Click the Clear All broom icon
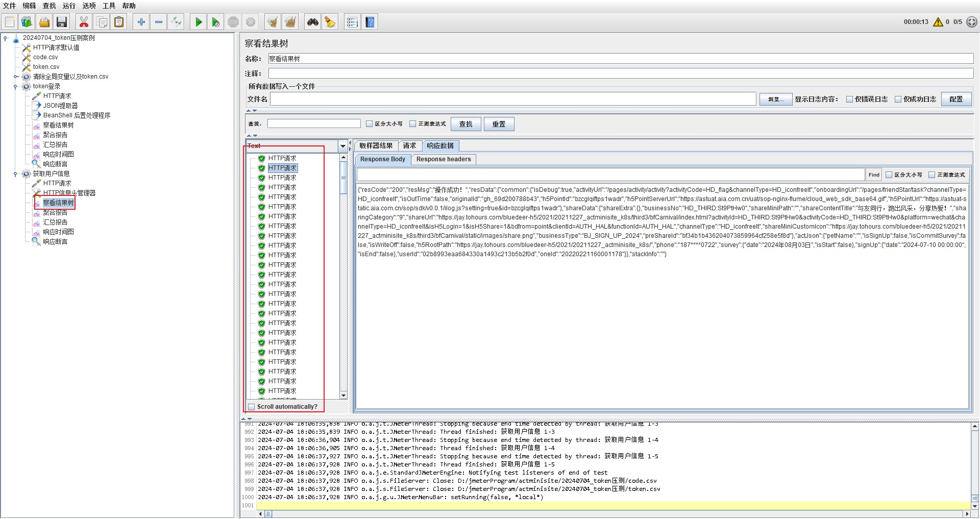Image resolution: width=980 pixels, height=519 pixels. 290,22
